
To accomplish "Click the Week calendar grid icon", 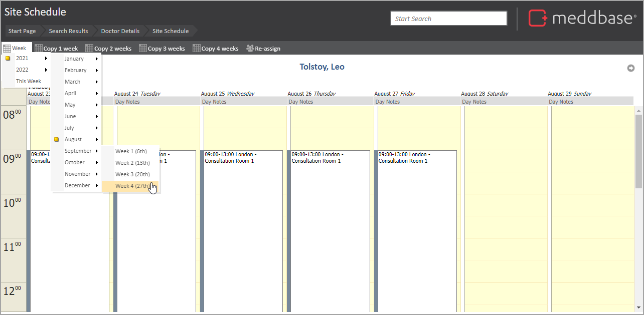I will (x=7, y=49).
